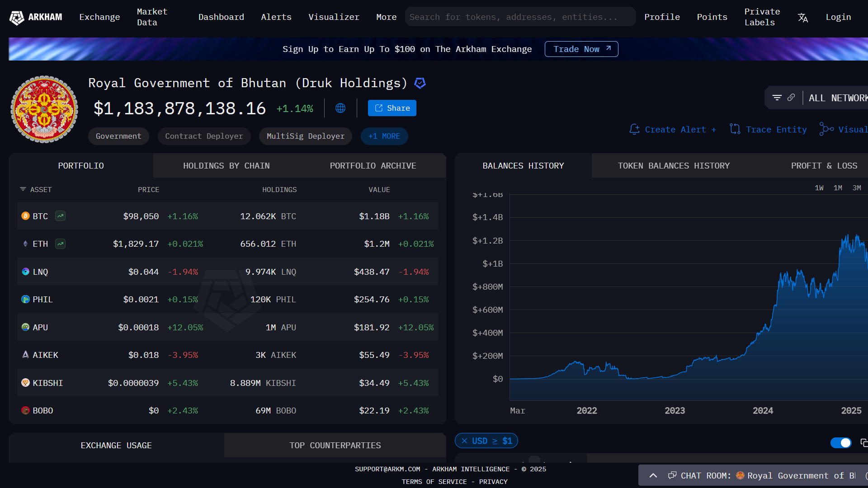Open the Points link
This screenshot has height=488, width=868.
(712, 17)
